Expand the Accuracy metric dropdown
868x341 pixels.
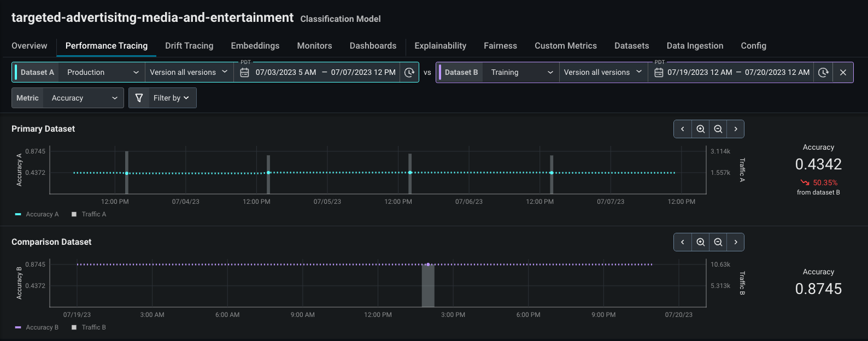pyautogui.click(x=84, y=98)
